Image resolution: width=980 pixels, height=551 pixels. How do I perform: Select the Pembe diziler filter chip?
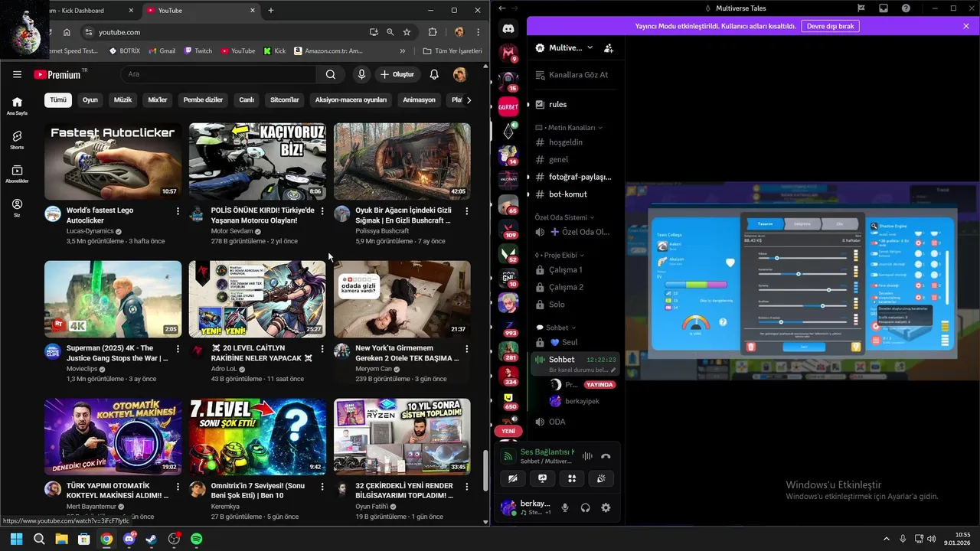[203, 99]
